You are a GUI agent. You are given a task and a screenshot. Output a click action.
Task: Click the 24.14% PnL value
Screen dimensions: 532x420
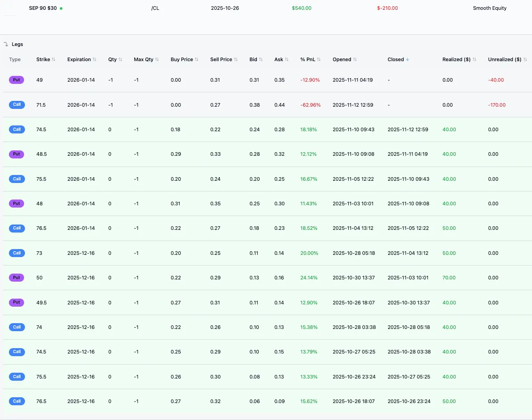tap(309, 278)
